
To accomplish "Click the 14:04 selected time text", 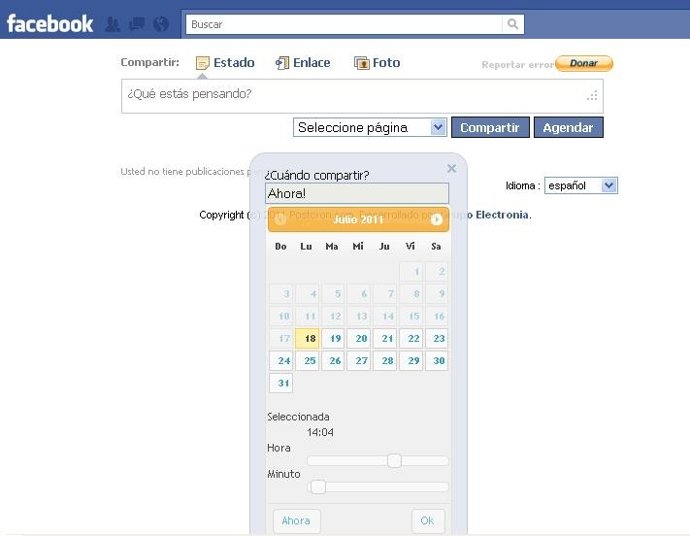I will tap(320, 433).
